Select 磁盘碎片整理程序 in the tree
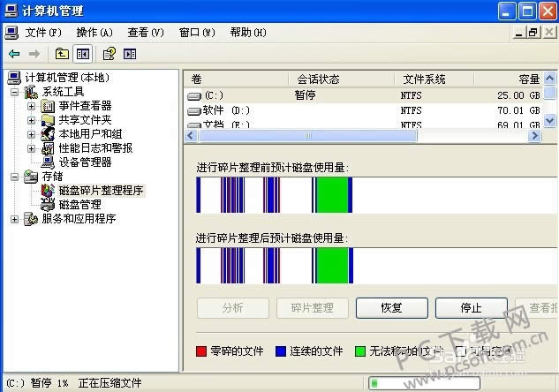The width and height of the screenshot is (559, 392). pyautogui.click(x=100, y=190)
